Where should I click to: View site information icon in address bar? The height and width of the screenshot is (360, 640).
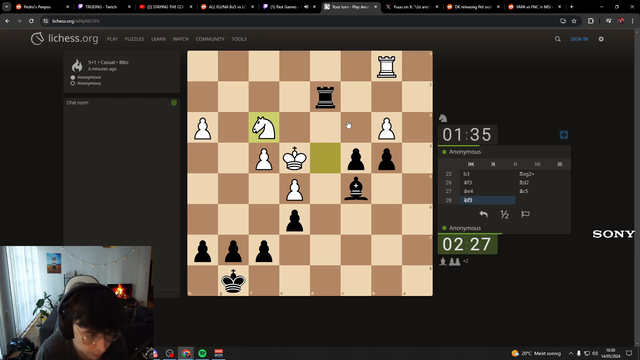(46, 21)
